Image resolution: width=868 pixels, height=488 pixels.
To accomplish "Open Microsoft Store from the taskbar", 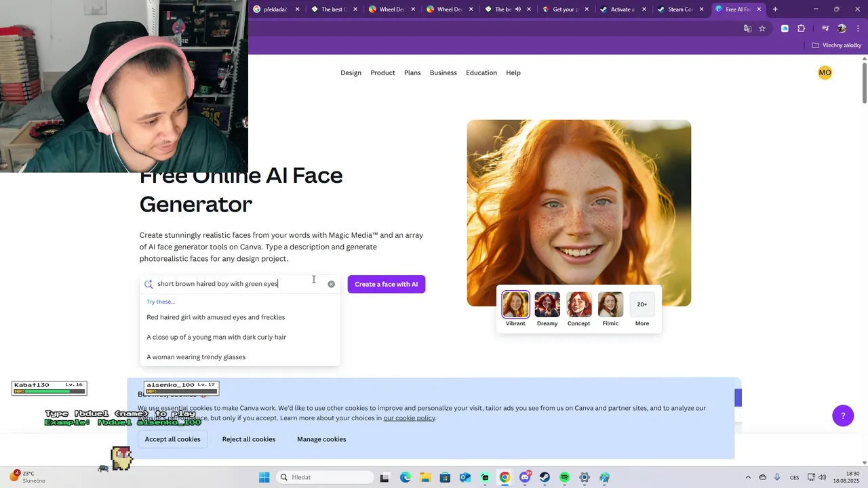I will point(445,477).
